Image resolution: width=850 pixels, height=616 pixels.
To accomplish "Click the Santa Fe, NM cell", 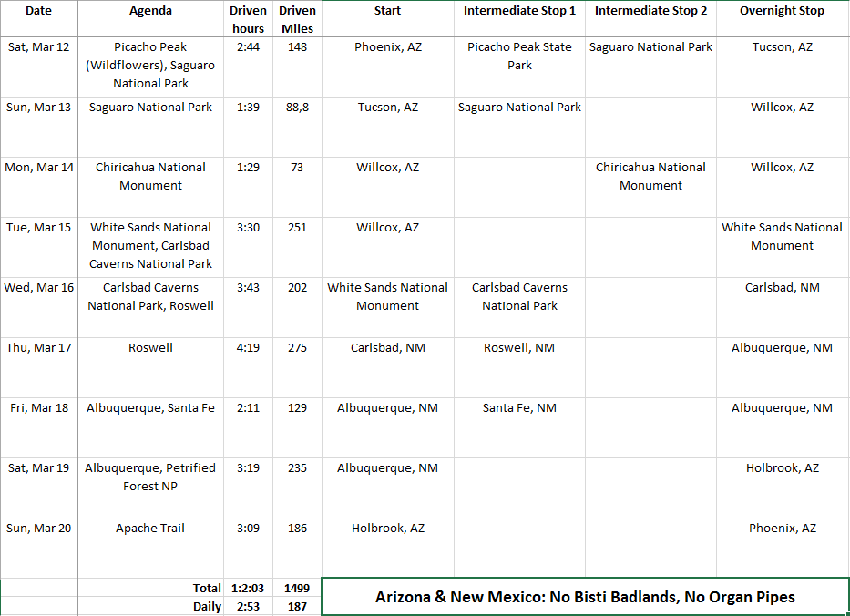I will pos(519,407).
